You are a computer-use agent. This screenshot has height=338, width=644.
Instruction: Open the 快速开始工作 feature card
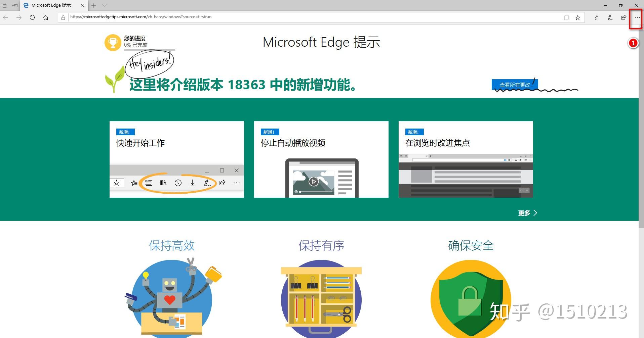click(176, 159)
